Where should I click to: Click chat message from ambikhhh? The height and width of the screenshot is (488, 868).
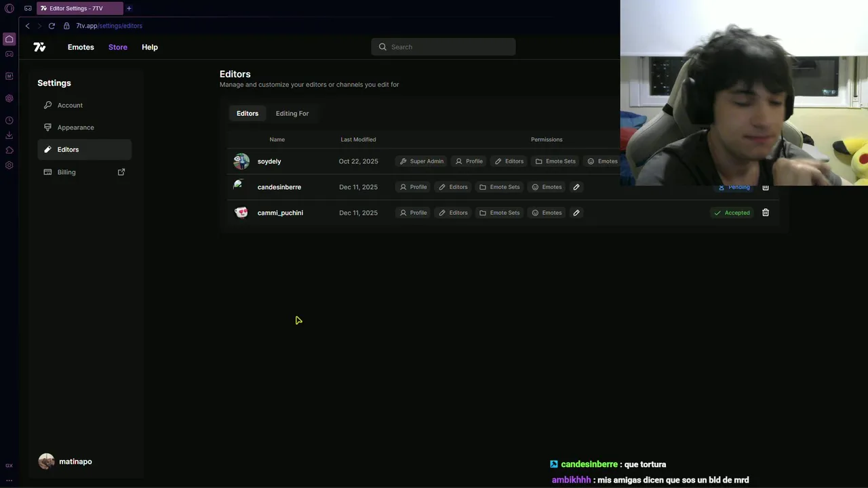click(650, 480)
